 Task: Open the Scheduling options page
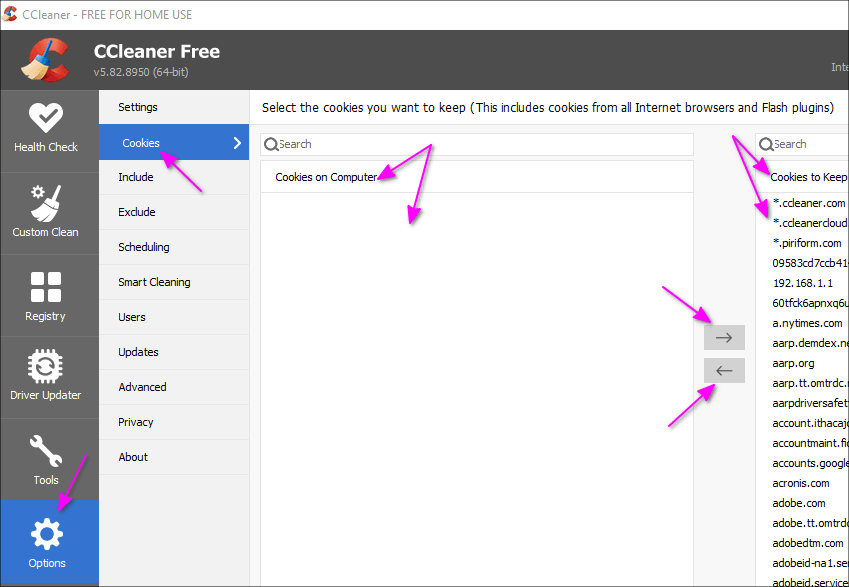tap(174, 247)
